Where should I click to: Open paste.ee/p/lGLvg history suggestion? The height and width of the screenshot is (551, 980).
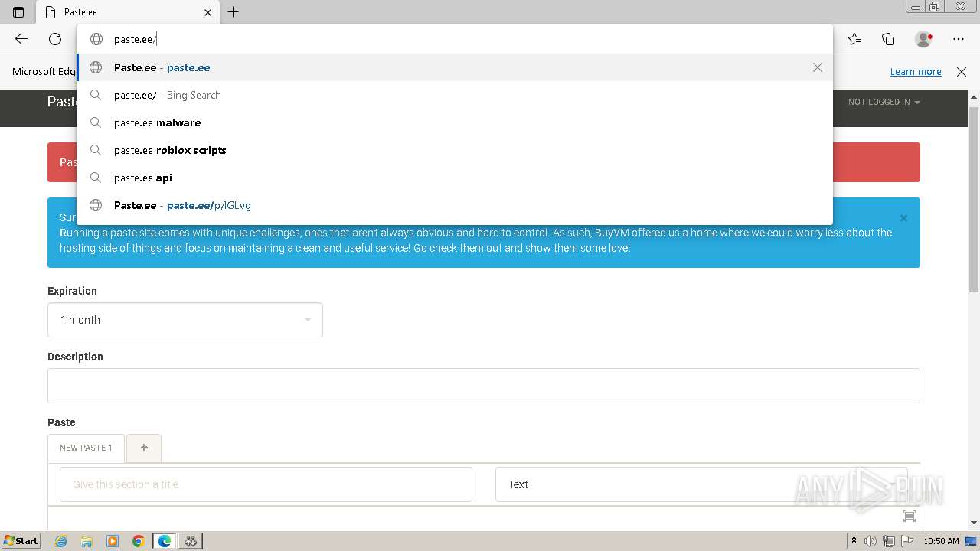coord(455,205)
